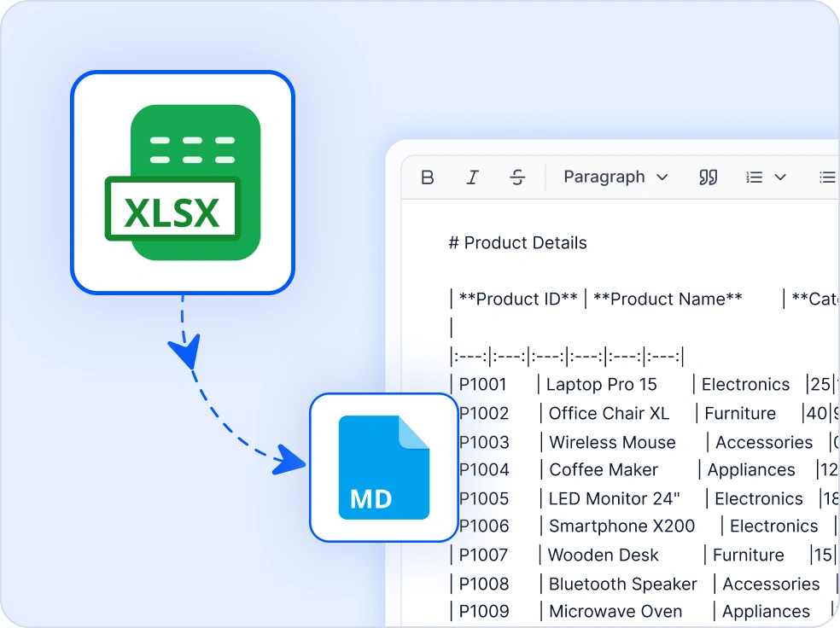Click the 'Wireless Mouse' cell
Screen dimensions: 840x628
[x=612, y=442]
